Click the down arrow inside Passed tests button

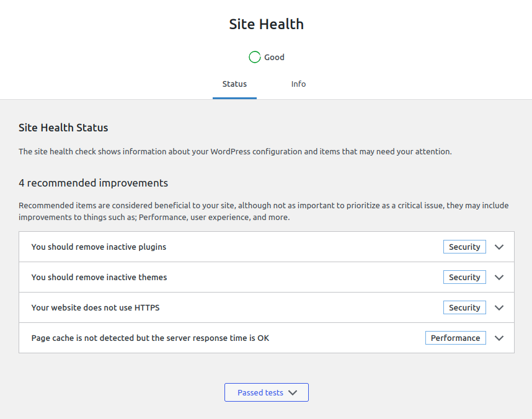pyautogui.click(x=293, y=392)
